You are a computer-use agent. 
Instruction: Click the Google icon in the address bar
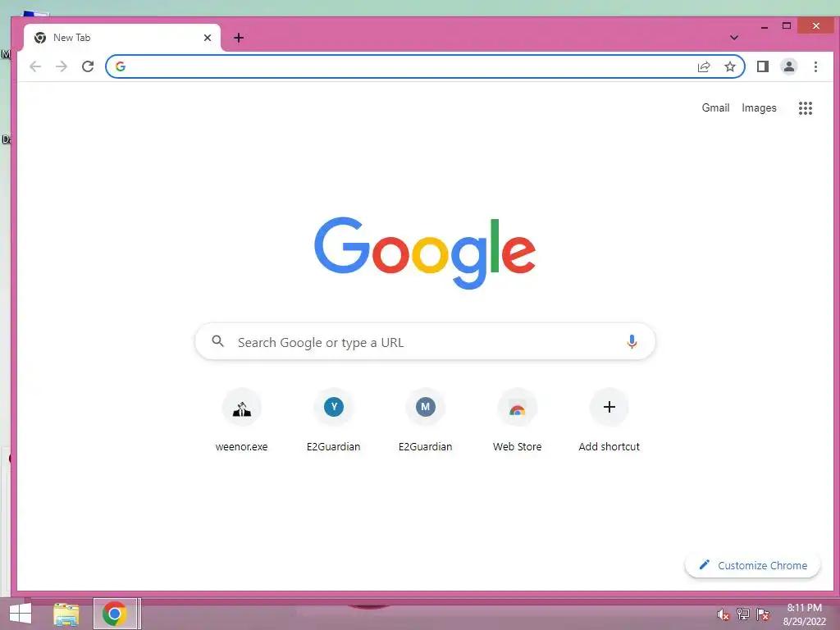(x=121, y=66)
